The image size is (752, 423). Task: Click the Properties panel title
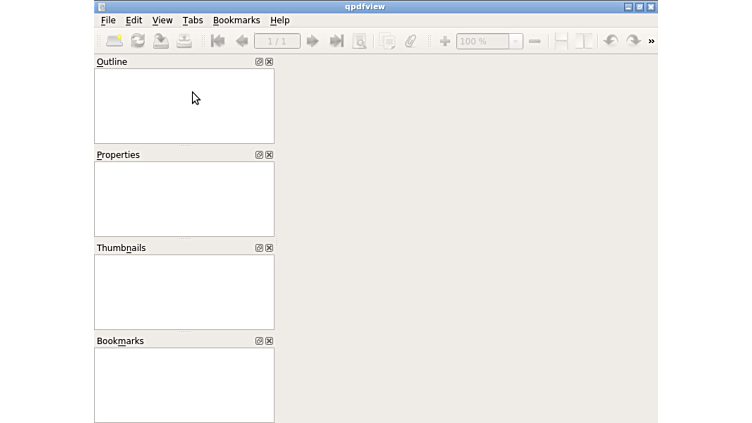(118, 155)
